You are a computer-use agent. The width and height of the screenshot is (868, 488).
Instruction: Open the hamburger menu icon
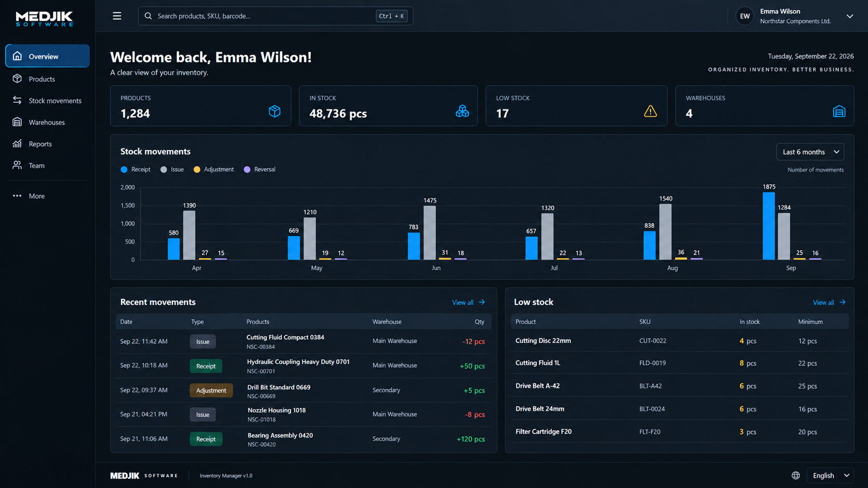[117, 16]
